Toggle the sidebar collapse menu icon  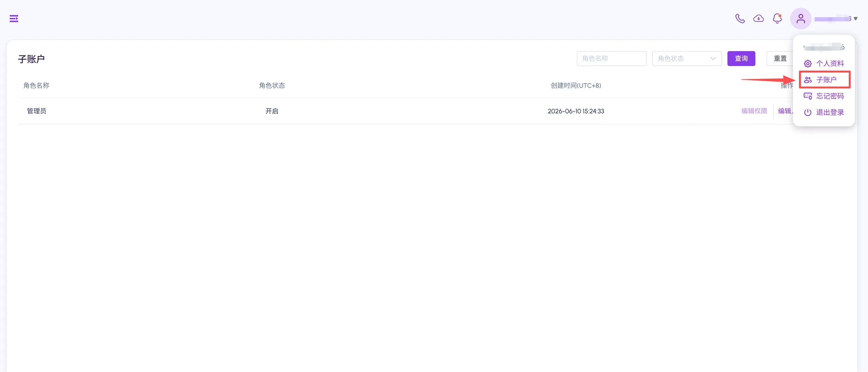14,19
